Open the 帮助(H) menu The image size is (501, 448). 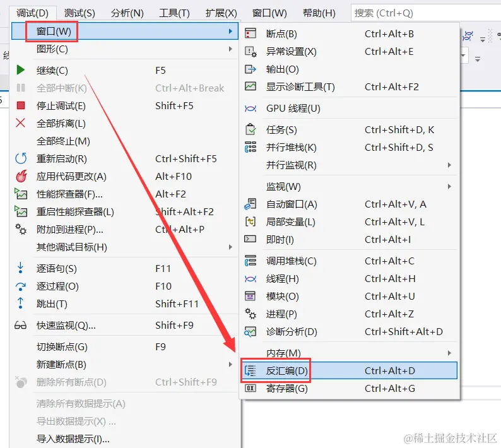coord(319,13)
